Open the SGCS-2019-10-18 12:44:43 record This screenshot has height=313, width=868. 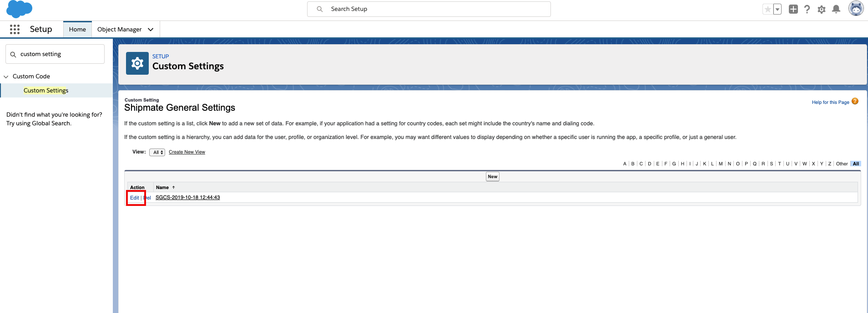coord(188,198)
